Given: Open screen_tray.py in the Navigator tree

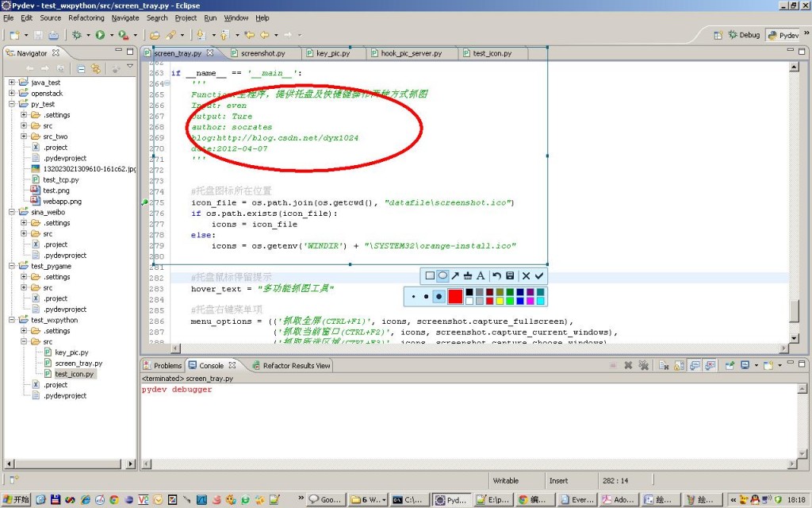Looking at the screenshot, I should [x=79, y=364].
